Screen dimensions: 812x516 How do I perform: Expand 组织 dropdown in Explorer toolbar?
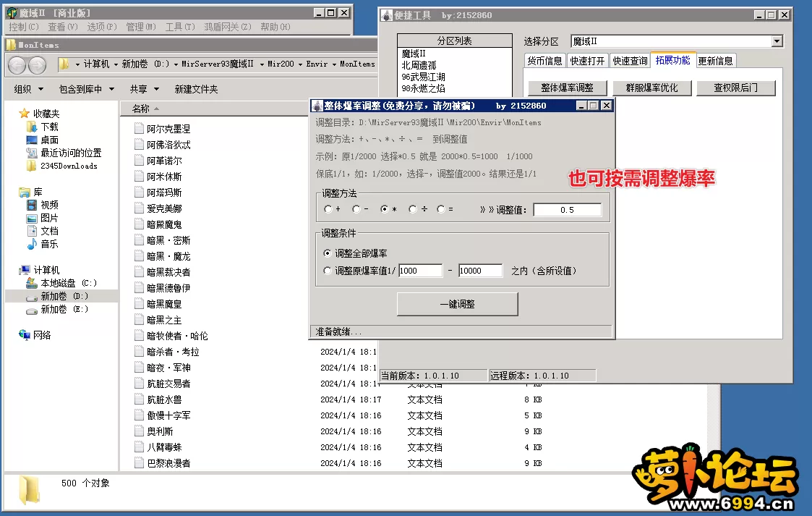(x=41, y=89)
